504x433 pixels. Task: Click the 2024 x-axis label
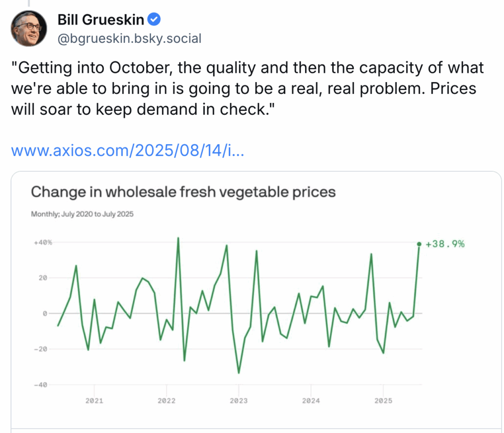311,401
